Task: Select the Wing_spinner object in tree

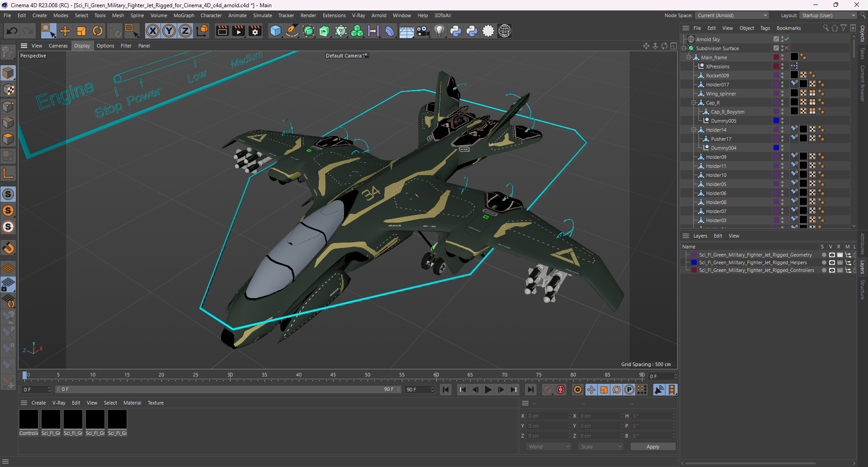Action: tap(721, 94)
